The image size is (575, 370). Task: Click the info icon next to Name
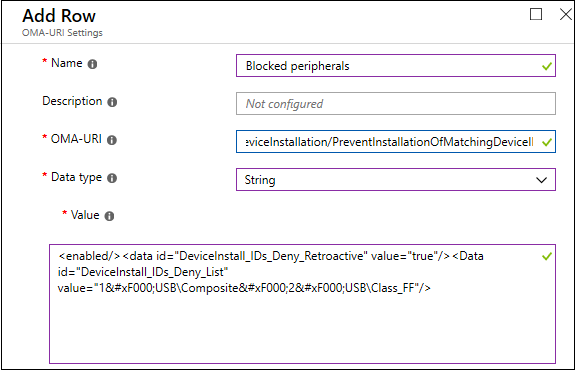(92, 64)
